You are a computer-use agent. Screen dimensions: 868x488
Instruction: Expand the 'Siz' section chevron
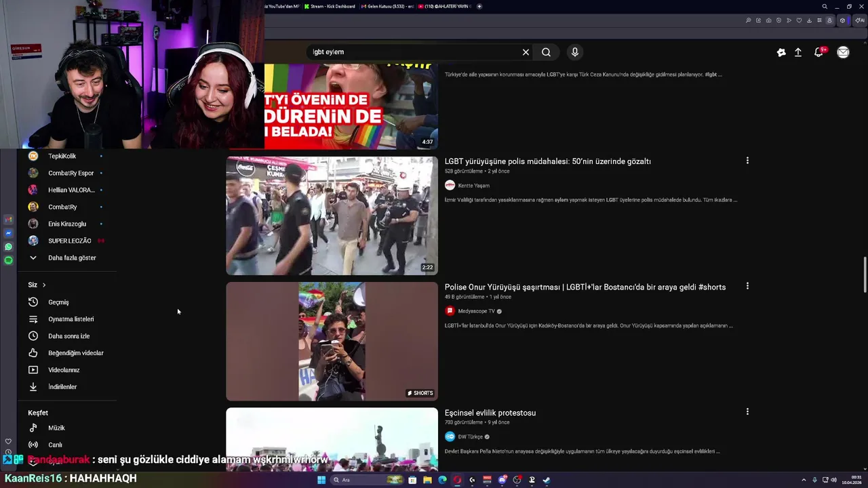point(43,285)
